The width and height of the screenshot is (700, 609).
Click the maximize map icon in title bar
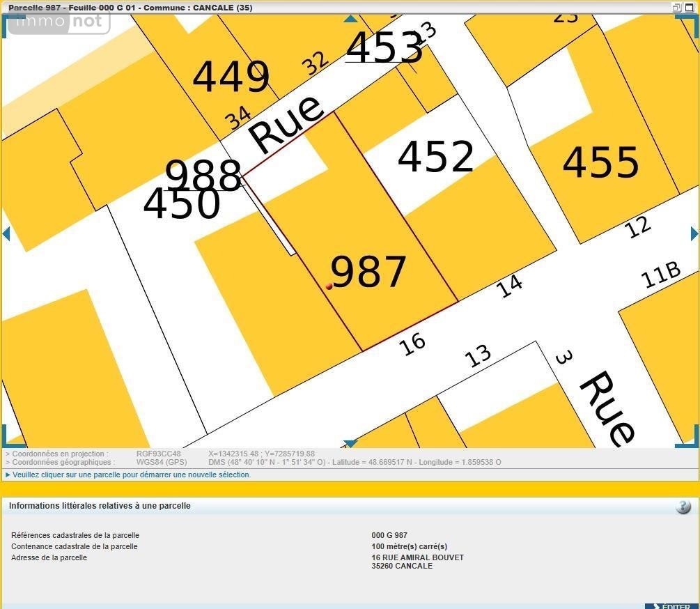coord(688,7)
